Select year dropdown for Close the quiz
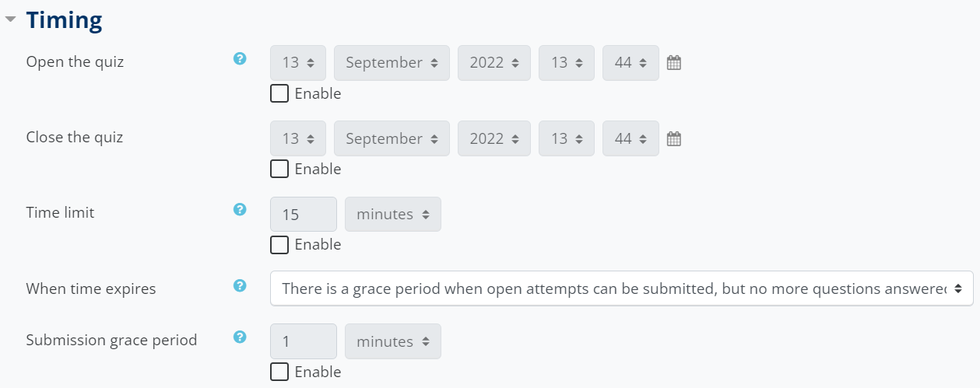This screenshot has height=388, width=980. pyautogui.click(x=494, y=139)
